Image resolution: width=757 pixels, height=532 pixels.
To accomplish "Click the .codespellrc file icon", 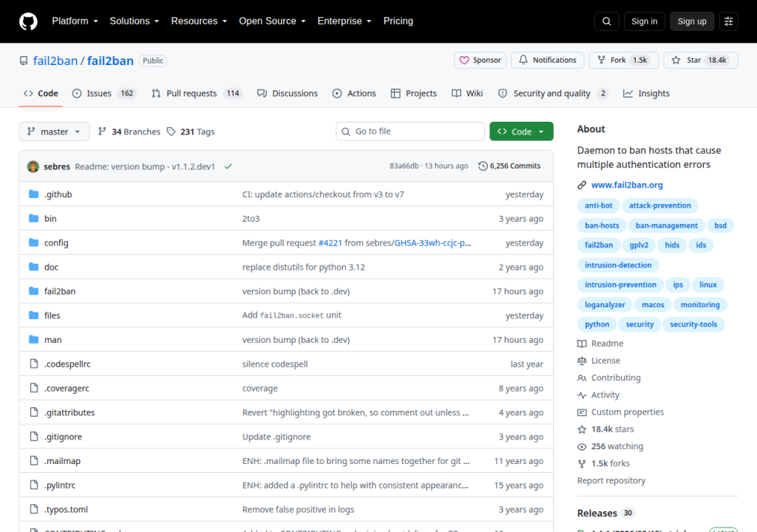I will pyautogui.click(x=34, y=364).
